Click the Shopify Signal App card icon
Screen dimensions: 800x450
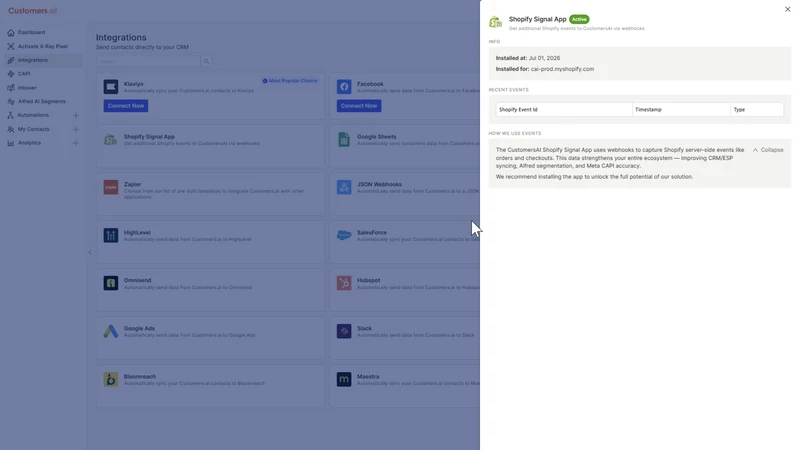coord(111,139)
